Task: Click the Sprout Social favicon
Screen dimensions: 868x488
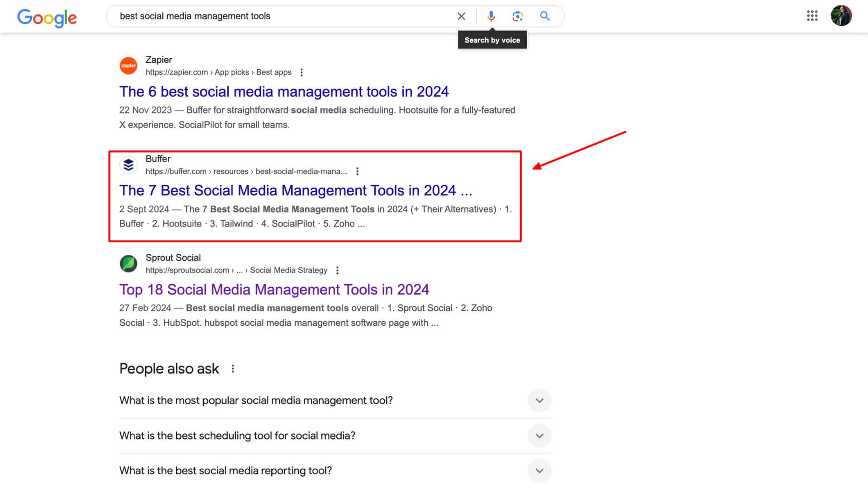Action: click(128, 264)
